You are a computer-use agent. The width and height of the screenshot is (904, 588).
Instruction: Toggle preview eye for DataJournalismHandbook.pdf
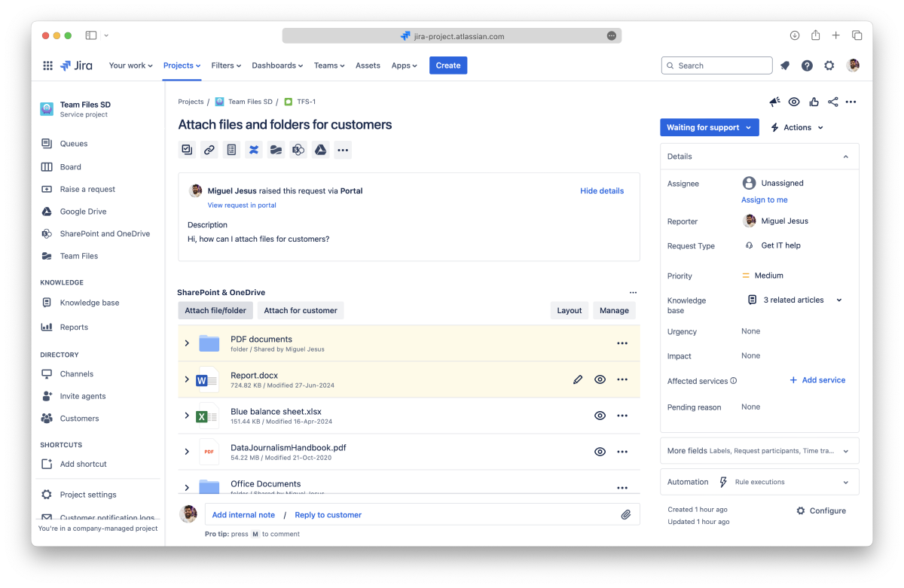click(x=600, y=452)
